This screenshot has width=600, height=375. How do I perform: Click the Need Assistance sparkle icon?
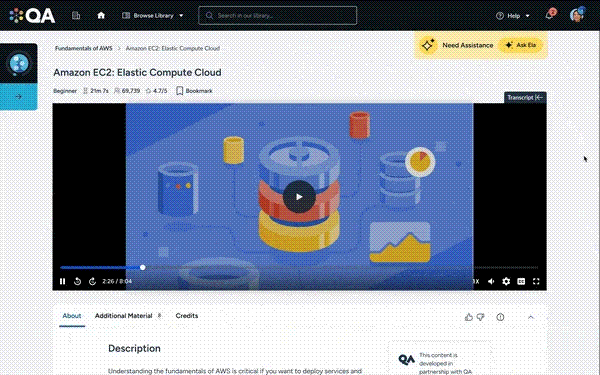click(x=428, y=45)
